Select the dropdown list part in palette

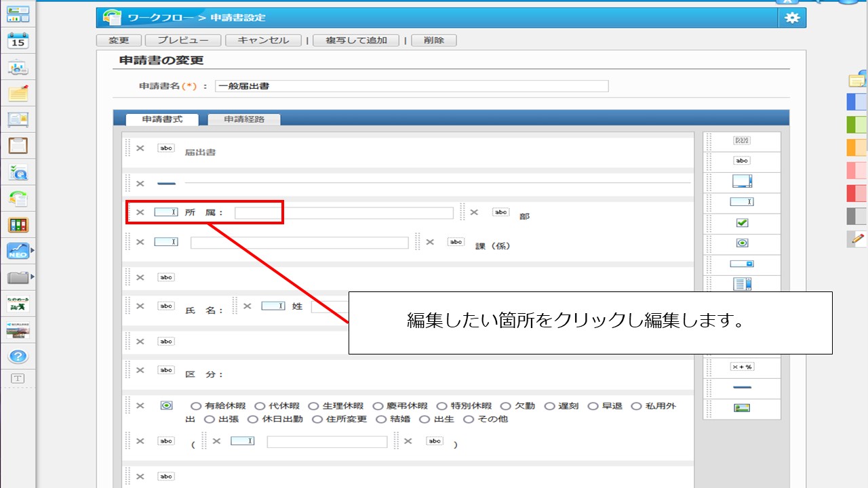(x=742, y=264)
